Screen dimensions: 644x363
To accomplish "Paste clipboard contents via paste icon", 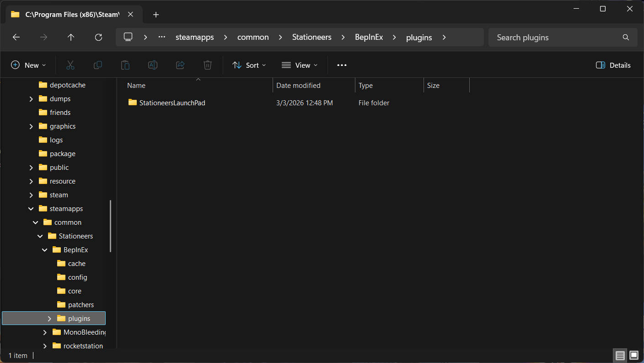I will 125,65.
